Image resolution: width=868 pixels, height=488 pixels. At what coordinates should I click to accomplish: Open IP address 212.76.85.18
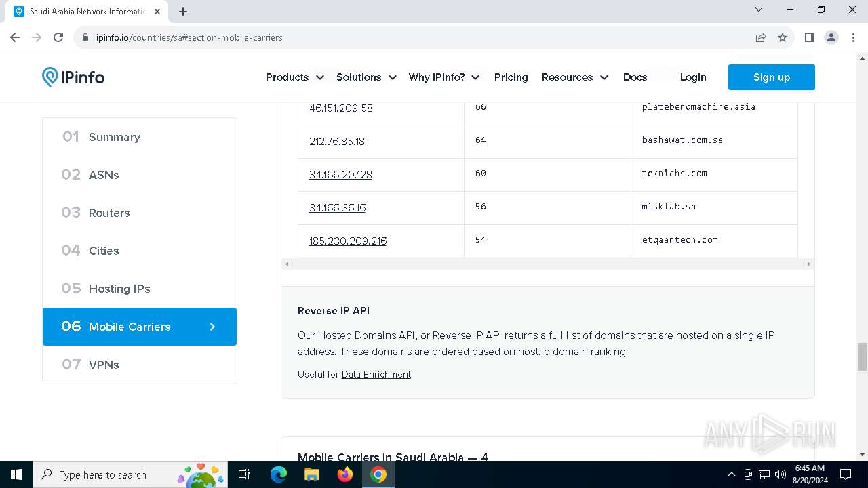(x=336, y=142)
